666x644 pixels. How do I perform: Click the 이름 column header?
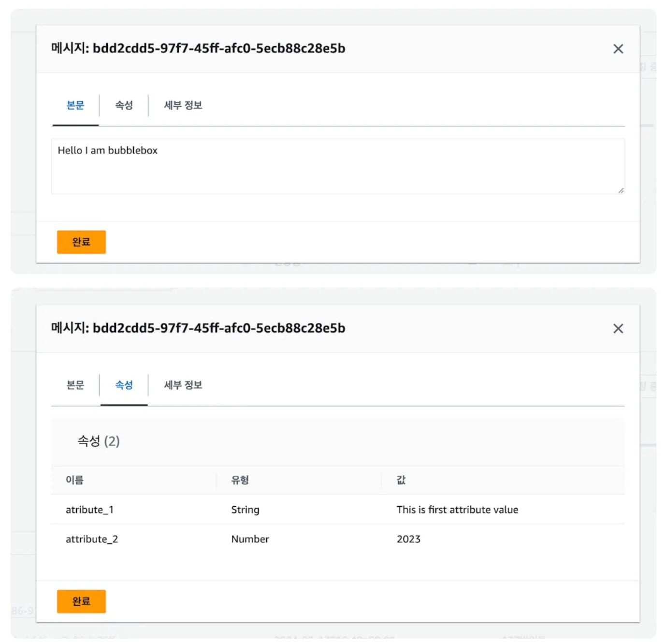pyautogui.click(x=75, y=480)
